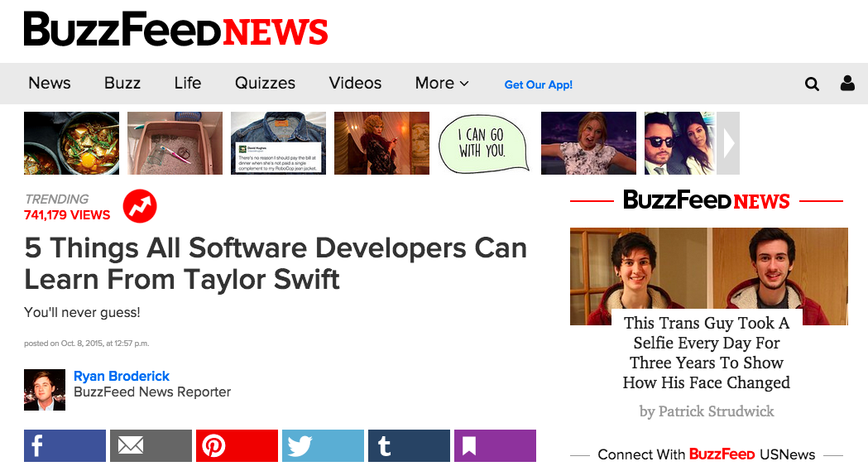Pin article on Pinterest
Image resolution: width=868 pixels, height=471 pixels.
coord(237,445)
